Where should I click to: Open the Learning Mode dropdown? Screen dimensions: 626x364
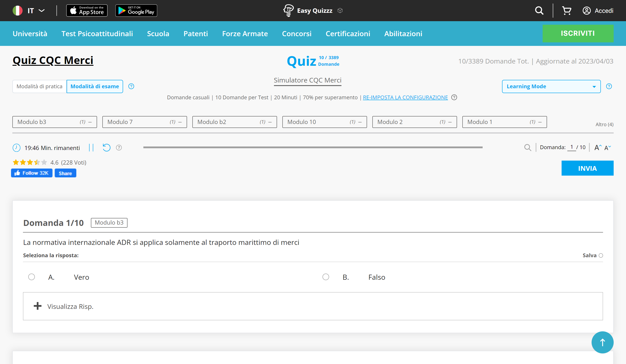551,86
